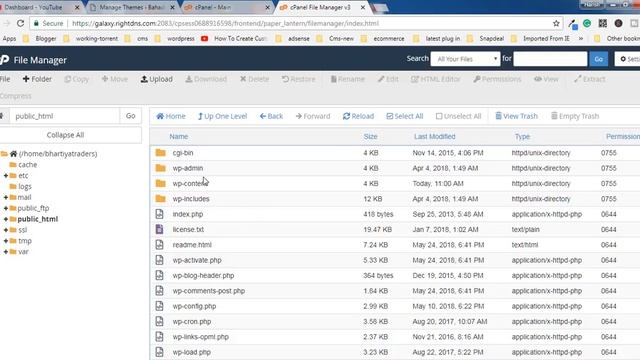Expand the tmp folder in tree
Screen dimensions: 640x360
(6, 241)
